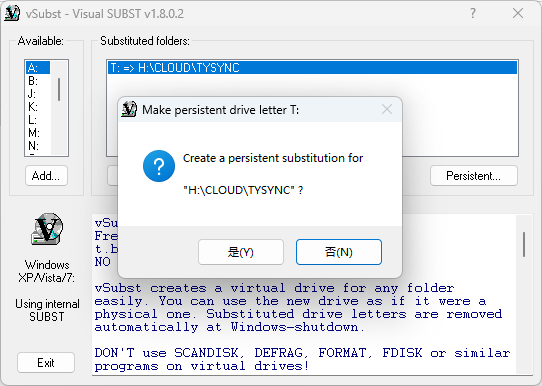Confirm with the 是(Y) button
542x386 pixels.
click(x=241, y=252)
